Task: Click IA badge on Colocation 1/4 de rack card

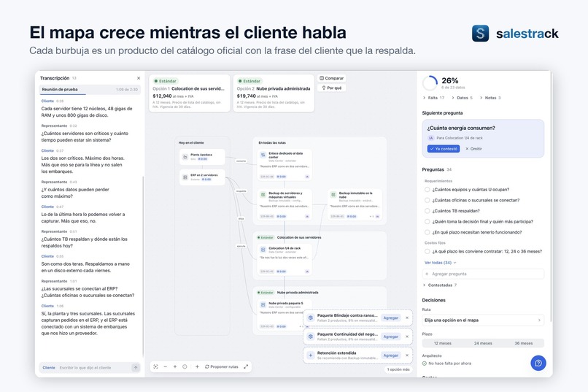Action: coord(307,272)
